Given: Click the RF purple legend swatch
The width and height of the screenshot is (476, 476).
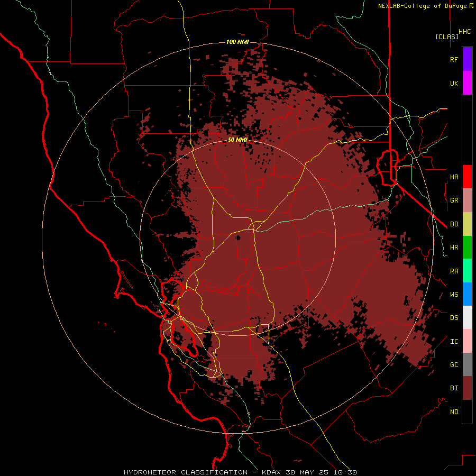Looking at the screenshot, I should (x=467, y=59).
